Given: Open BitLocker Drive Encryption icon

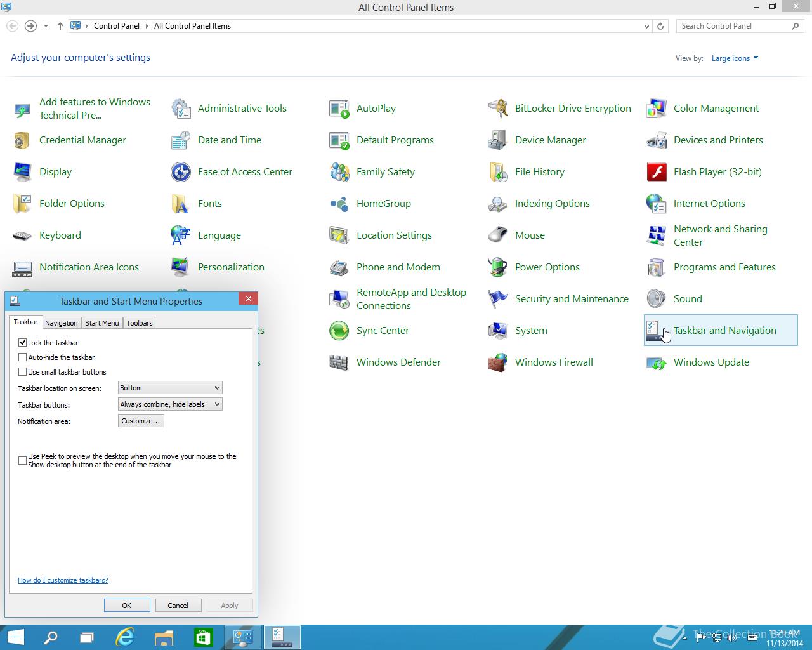Looking at the screenshot, I should [498, 109].
